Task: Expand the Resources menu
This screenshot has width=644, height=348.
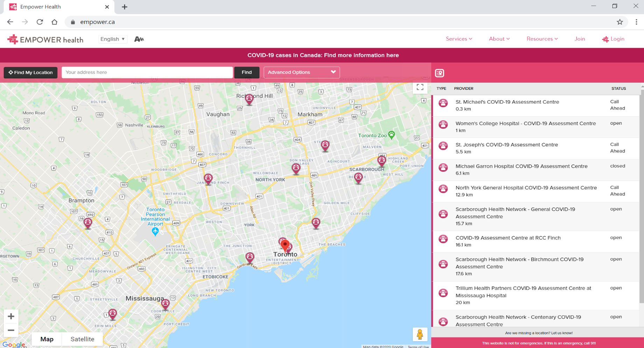Action: [542, 39]
